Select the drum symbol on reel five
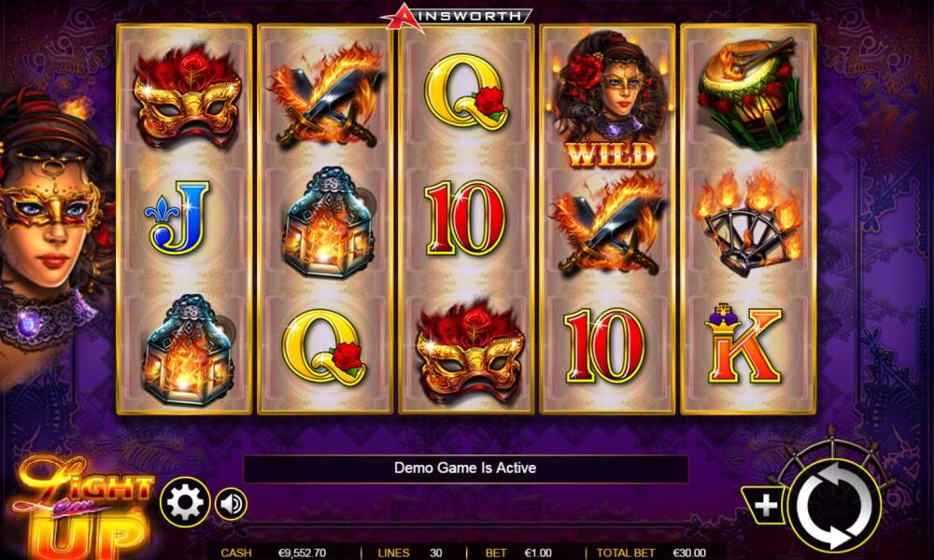 click(x=749, y=93)
